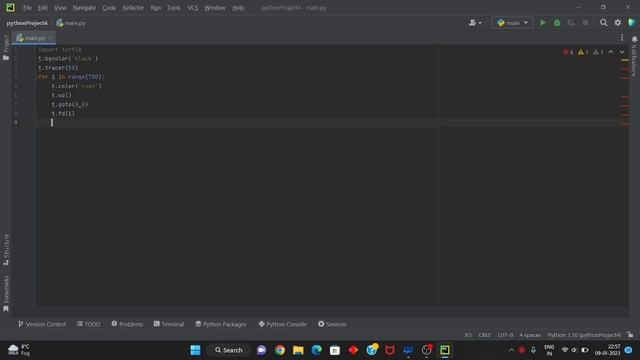Run the main configuration with the green play icon
This screenshot has width=640, height=360.
pyautogui.click(x=542, y=23)
